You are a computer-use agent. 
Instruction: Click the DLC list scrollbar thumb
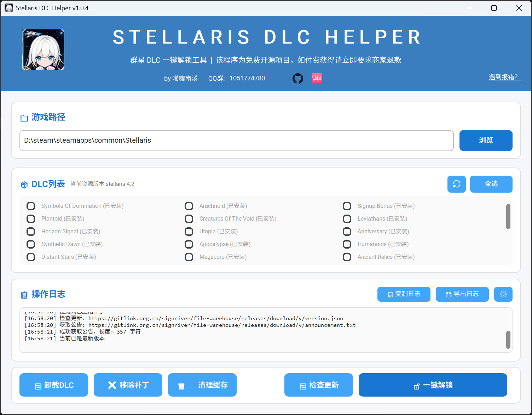[508, 216]
